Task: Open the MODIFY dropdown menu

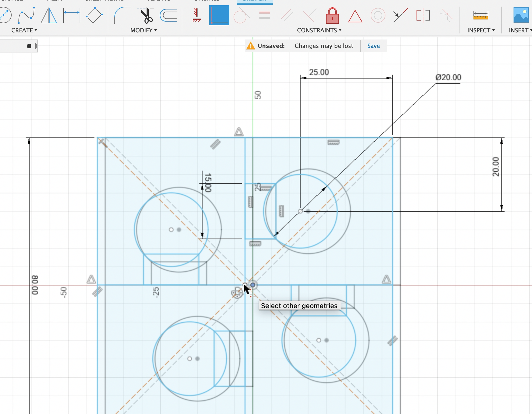Action: (x=144, y=30)
